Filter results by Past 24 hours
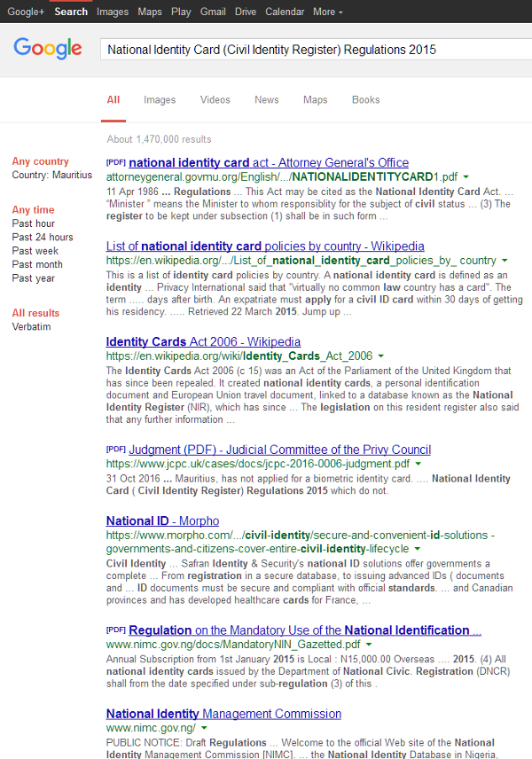This screenshot has width=532, height=759. pyautogui.click(x=43, y=238)
